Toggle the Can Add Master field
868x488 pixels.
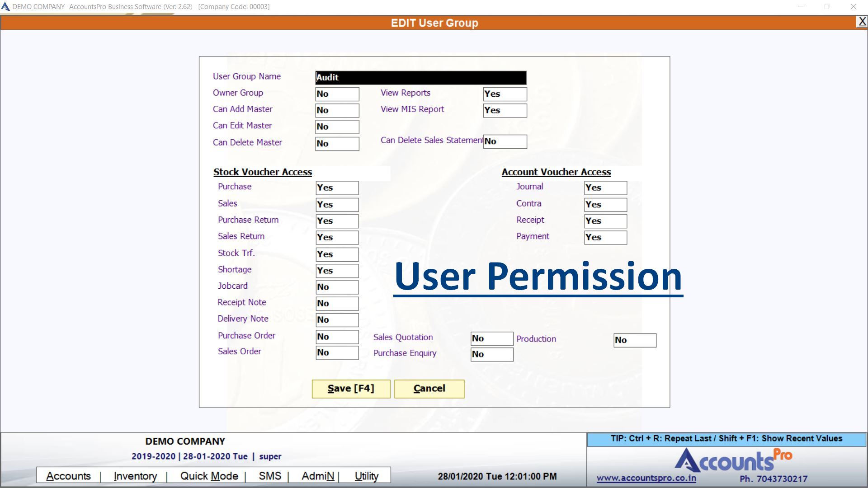pos(337,110)
